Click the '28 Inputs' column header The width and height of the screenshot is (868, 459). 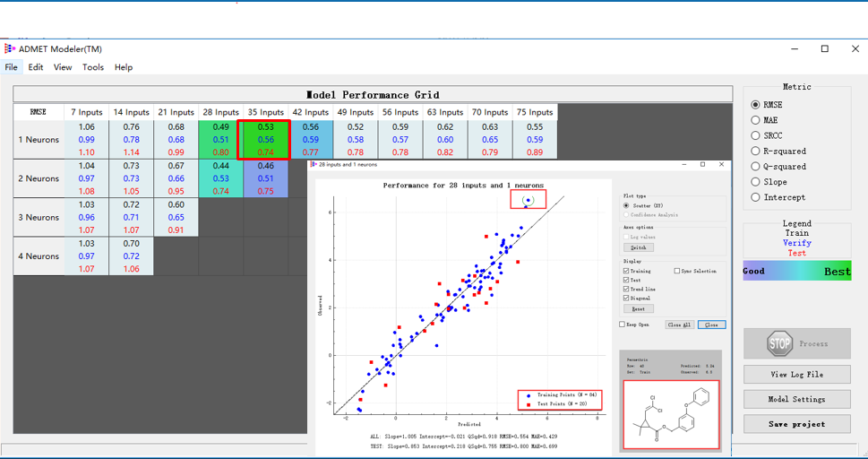pyautogui.click(x=221, y=112)
